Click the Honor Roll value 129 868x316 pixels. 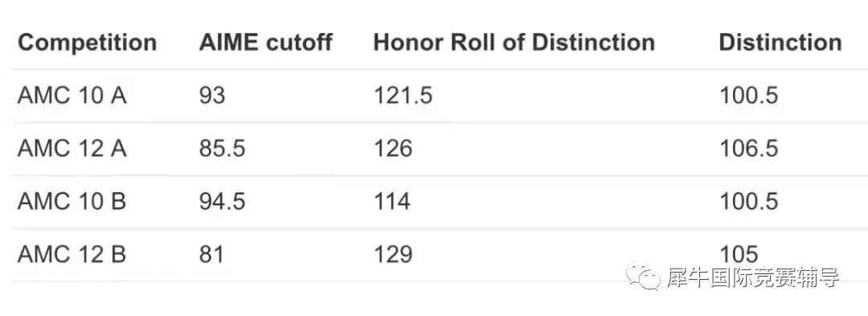(x=393, y=254)
